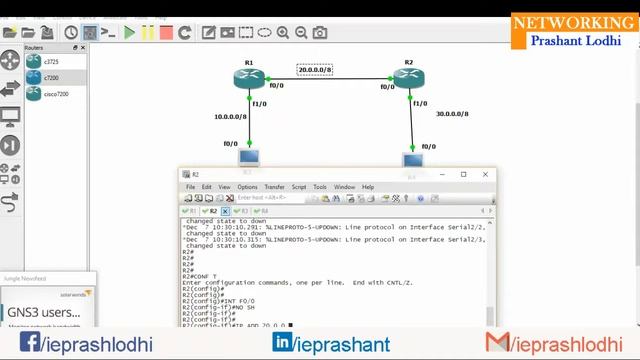
Task: Click the blue help icon in terminal toolbar
Action: pyautogui.click(x=420, y=198)
